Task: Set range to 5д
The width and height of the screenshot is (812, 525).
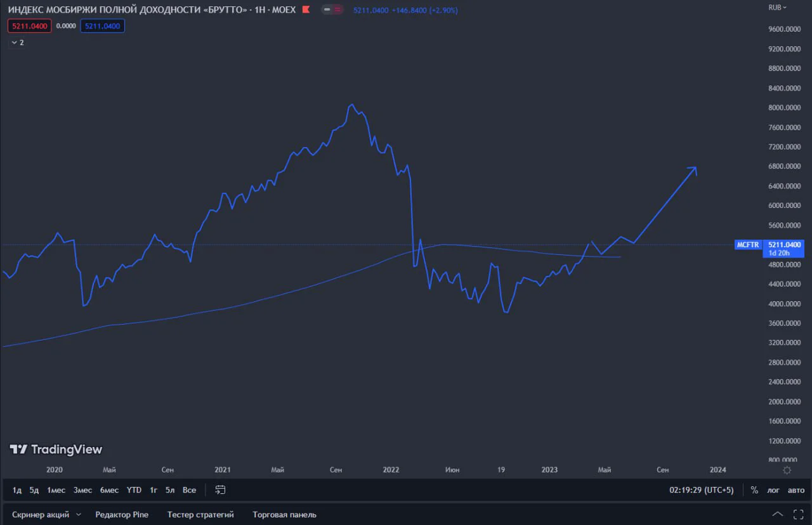Action: (x=34, y=490)
